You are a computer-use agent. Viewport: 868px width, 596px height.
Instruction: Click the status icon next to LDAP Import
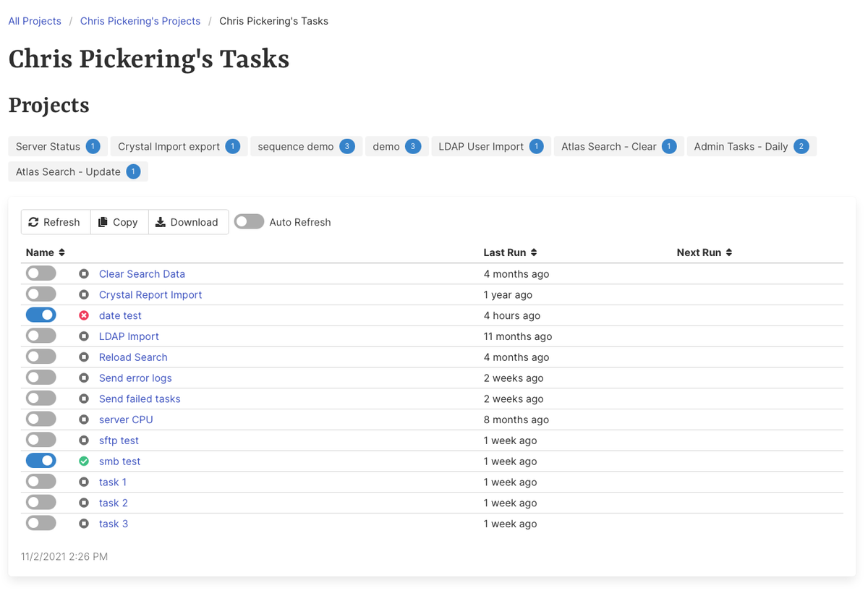tap(83, 335)
